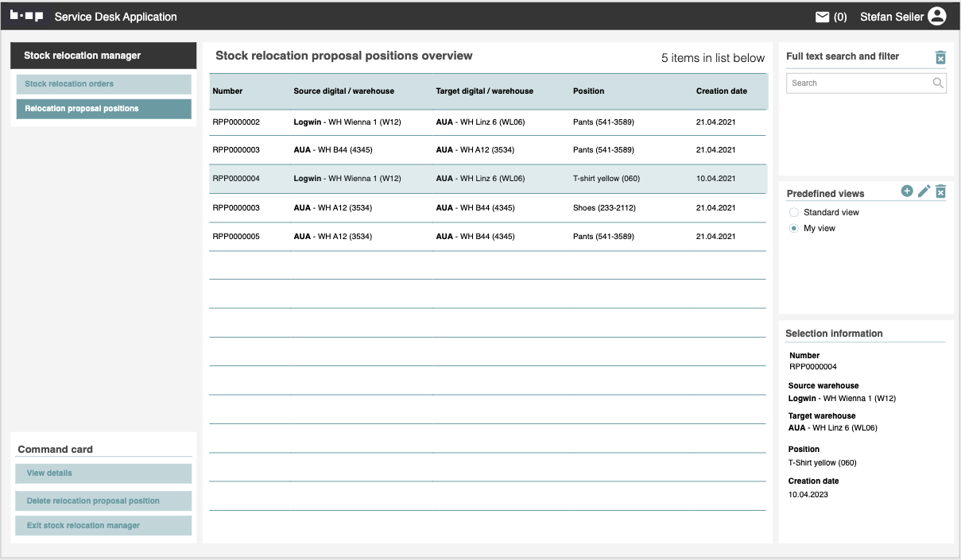Open the Stefan Seiler user profile avatar
The height and width of the screenshot is (560, 961).
(936, 16)
